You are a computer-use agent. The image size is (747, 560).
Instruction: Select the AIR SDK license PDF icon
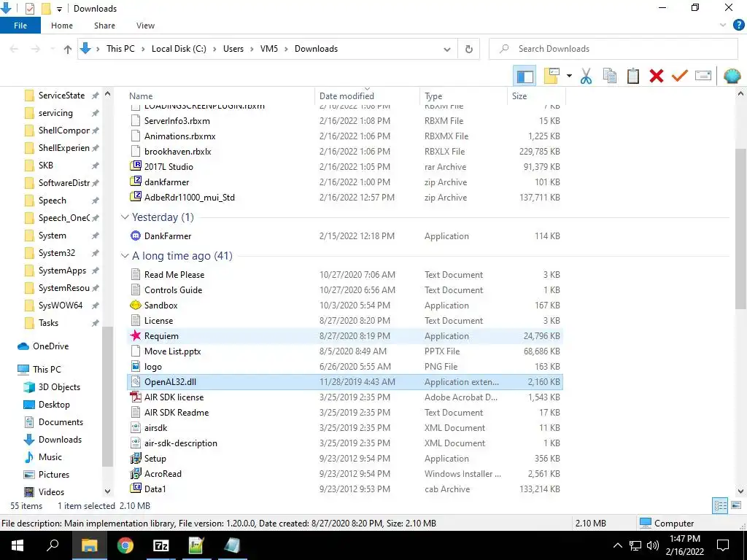(x=136, y=397)
